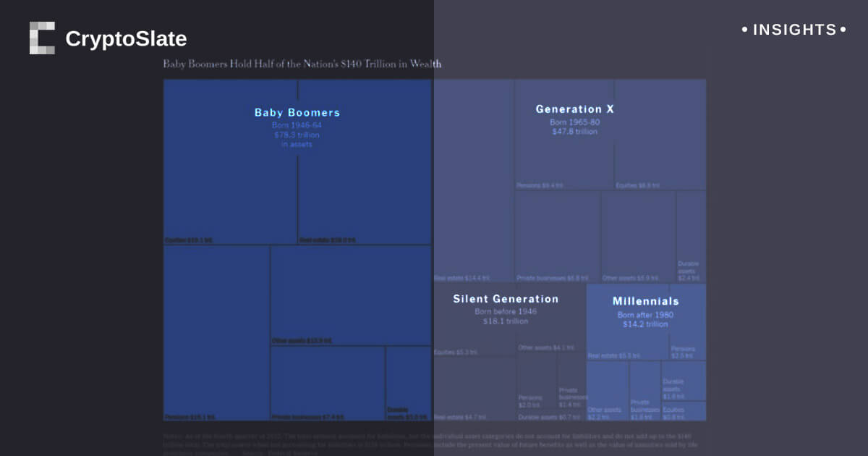Select Millennials Real estate $5.5 tril. label
The width and height of the screenshot is (868, 456).
tap(613, 356)
